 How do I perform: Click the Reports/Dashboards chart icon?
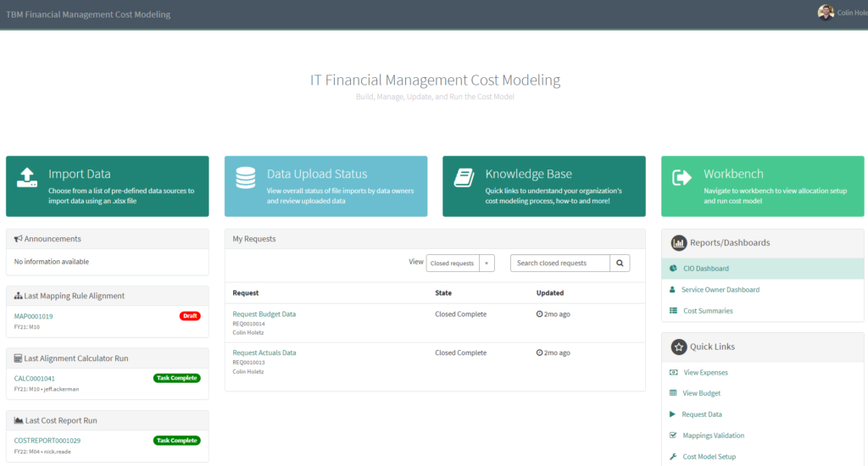(x=678, y=243)
